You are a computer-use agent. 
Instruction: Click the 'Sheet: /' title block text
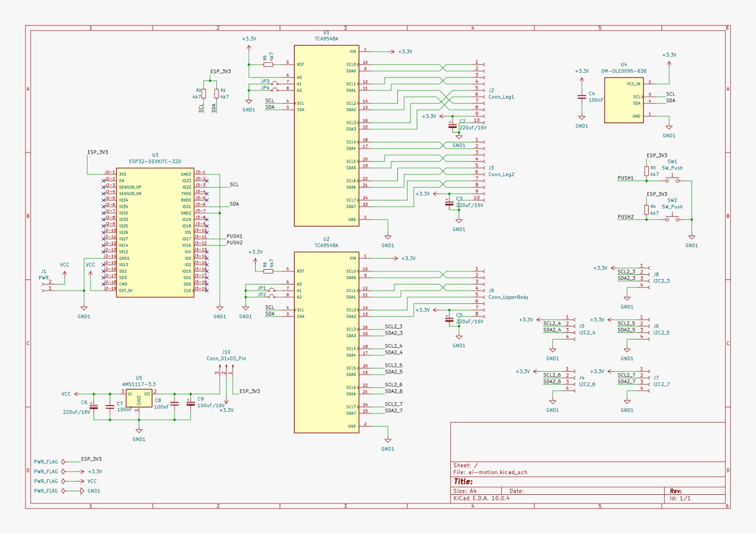tap(465, 465)
